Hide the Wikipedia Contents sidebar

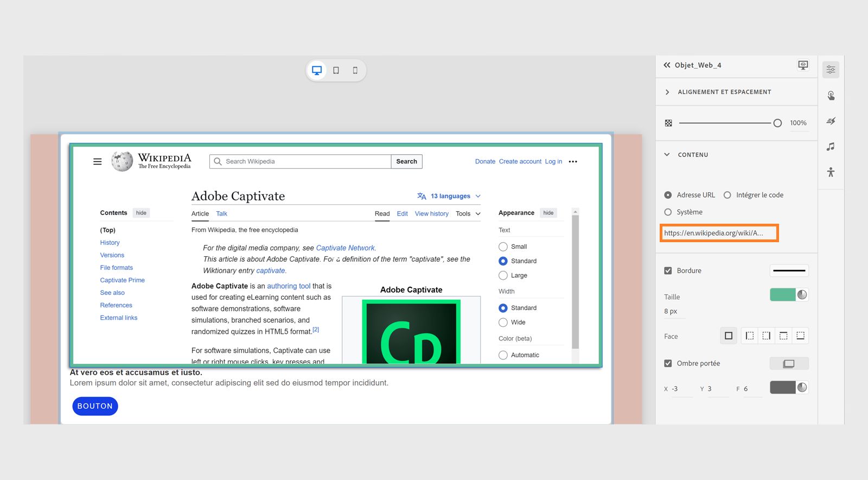pyautogui.click(x=141, y=213)
